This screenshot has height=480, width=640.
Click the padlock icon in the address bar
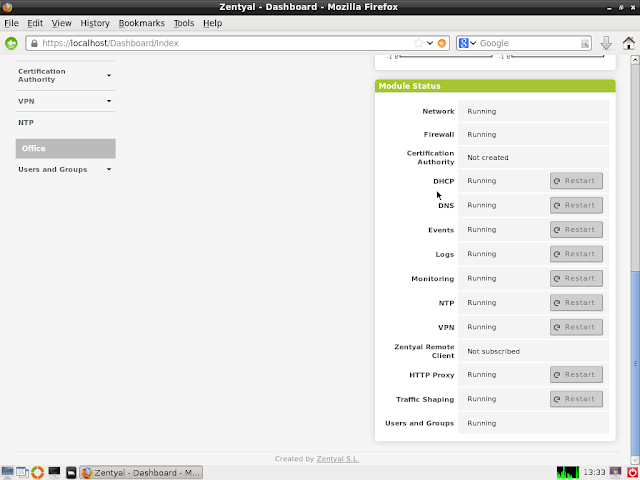[x=34, y=43]
